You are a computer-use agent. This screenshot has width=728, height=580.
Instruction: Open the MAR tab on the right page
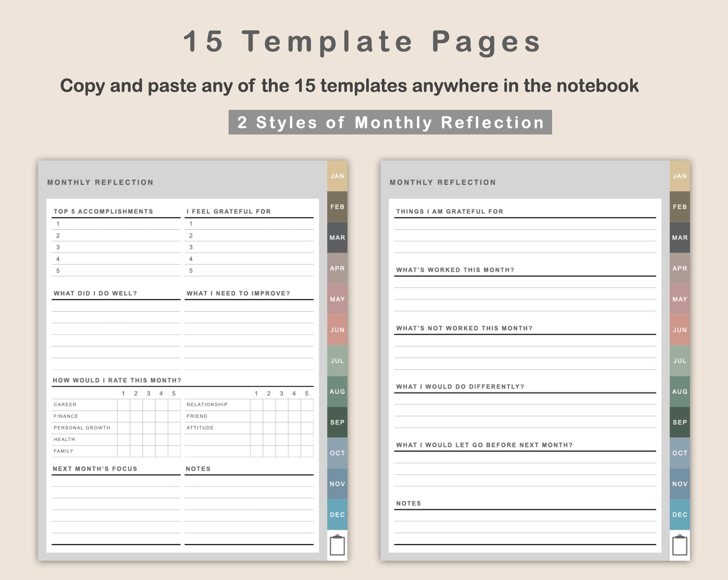click(x=680, y=237)
